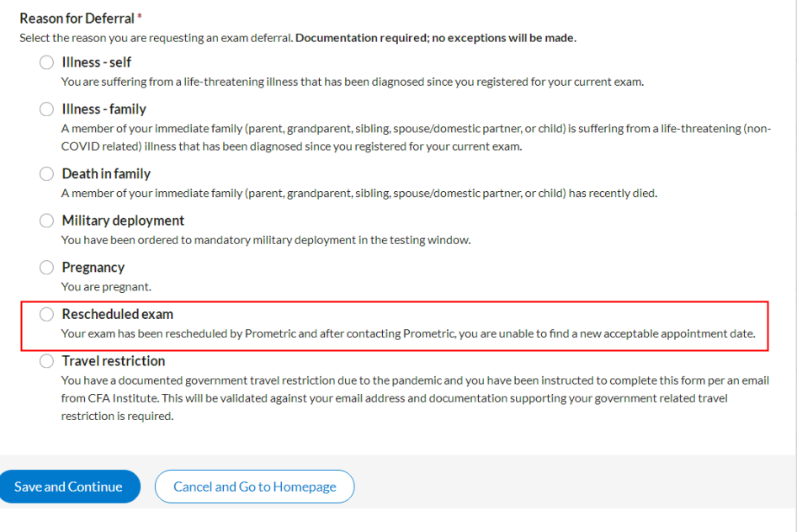Choose the "Illness - family" radio option
This screenshot has height=532, width=797.
point(46,109)
